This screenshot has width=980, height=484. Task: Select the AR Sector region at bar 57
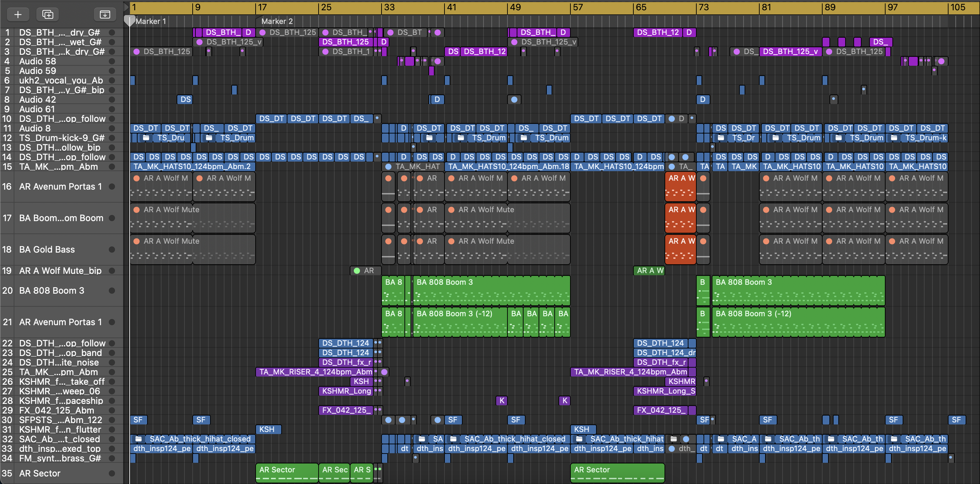click(x=617, y=473)
